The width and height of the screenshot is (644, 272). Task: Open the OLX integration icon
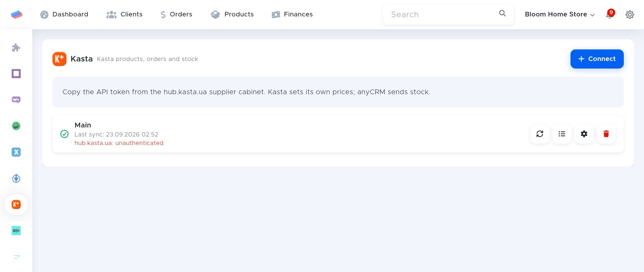pyautogui.click(x=16, y=230)
